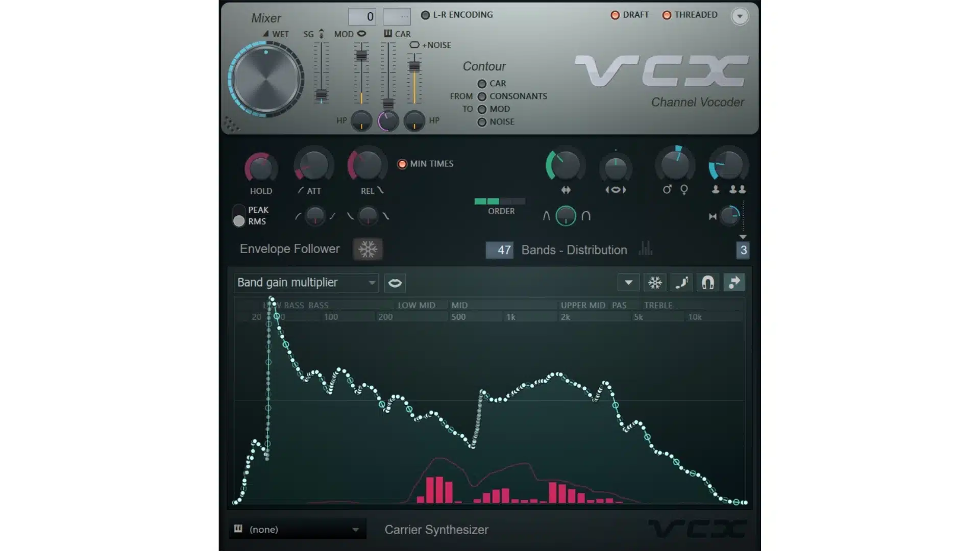980x551 pixels.
Task: Click the lips icon next to MOD
Action: coord(361,34)
